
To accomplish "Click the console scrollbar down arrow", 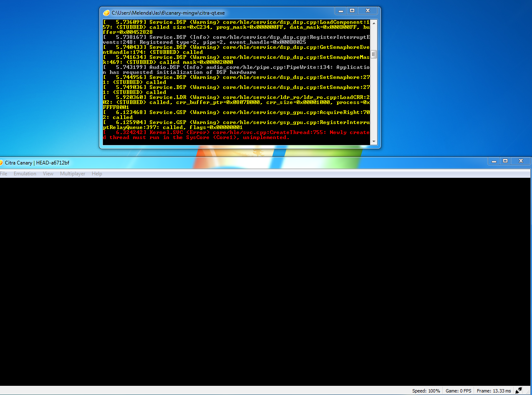I will point(374,142).
